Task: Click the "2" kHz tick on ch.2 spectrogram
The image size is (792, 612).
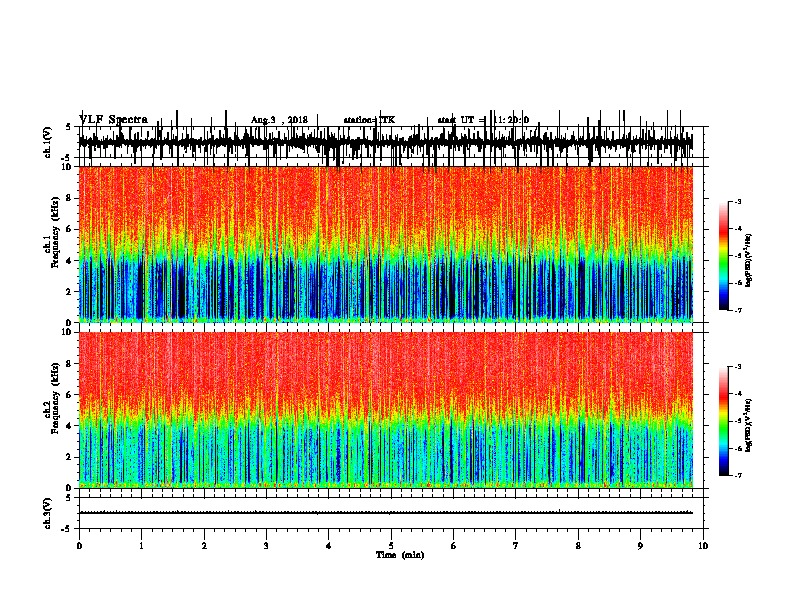Action: (70, 457)
